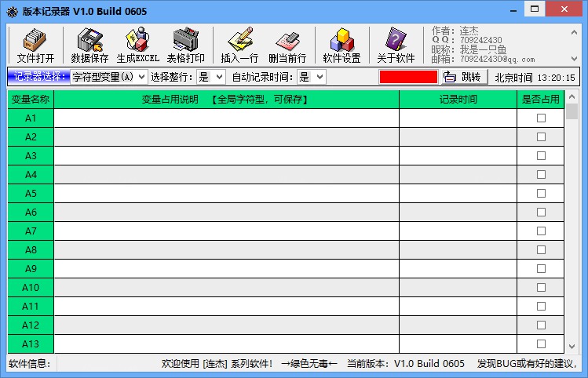This screenshot has width=588, height=378.
Task: Open the 选择整行 dropdown
Action: click(x=218, y=77)
